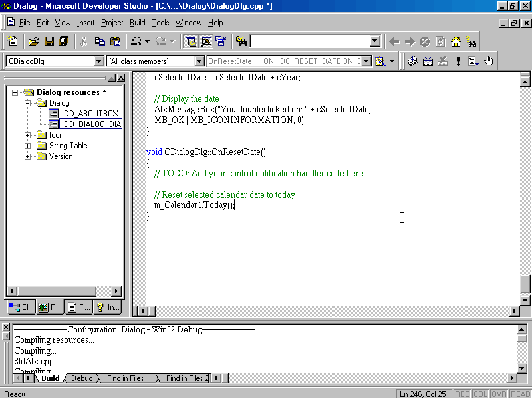Viewport: 532px width, 399px height.
Task: Select IDD_DIALOG_DIA resource item
Action: (x=90, y=124)
